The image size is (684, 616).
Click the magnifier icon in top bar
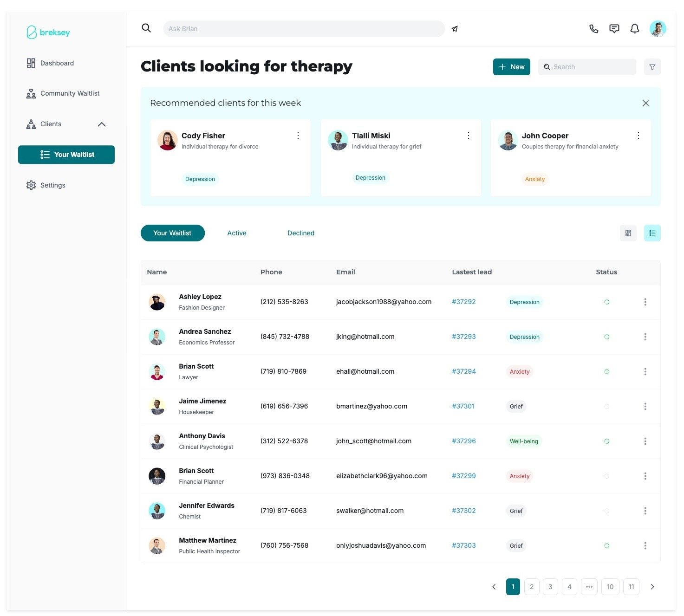click(x=146, y=28)
